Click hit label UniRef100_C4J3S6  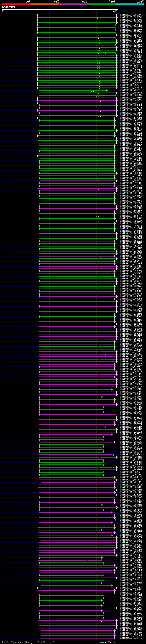pyautogui.click(x=131, y=55)
